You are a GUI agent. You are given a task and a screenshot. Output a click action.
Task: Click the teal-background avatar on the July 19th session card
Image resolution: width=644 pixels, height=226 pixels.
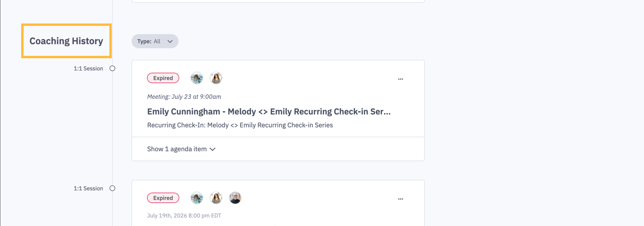point(196,198)
